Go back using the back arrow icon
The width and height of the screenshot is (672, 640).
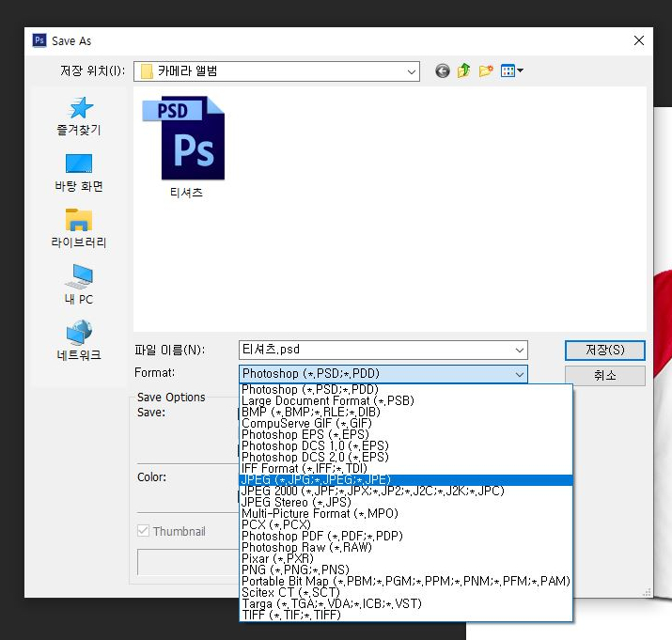click(x=443, y=70)
